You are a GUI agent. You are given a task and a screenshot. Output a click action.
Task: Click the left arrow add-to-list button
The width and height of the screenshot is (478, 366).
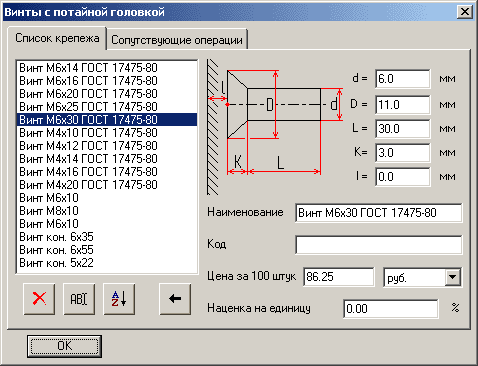[x=175, y=299]
